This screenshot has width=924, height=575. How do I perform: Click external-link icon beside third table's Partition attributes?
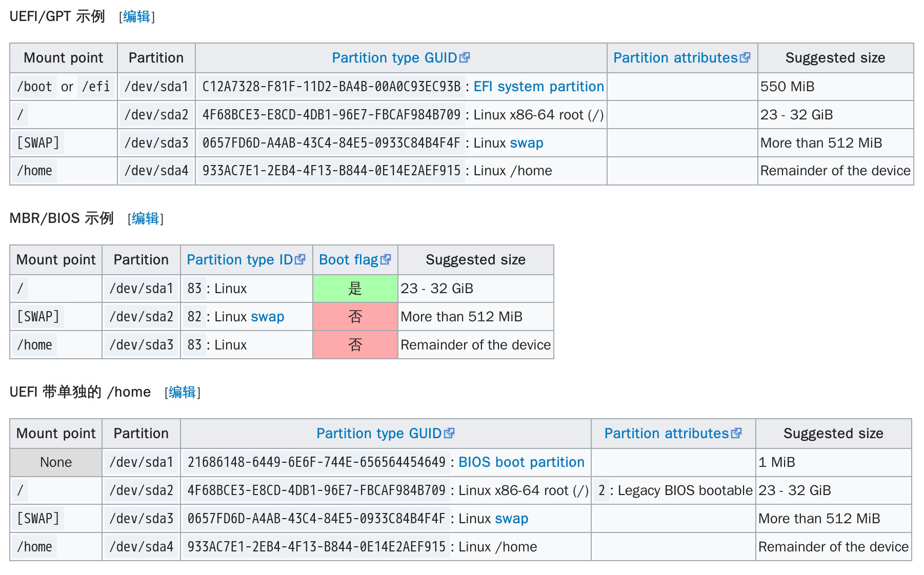pos(736,433)
